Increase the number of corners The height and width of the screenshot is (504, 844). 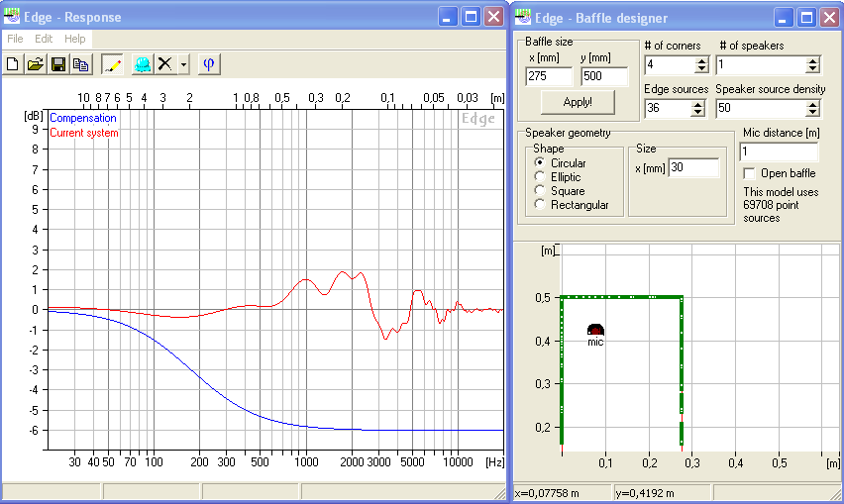700,60
